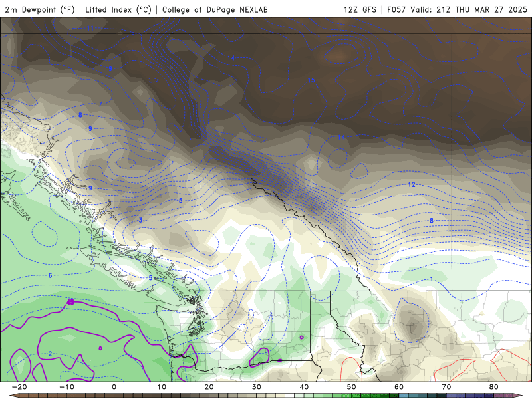Click the blue "1" contour label
Viewport: 532px width, 399px height.
[x=432, y=279]
